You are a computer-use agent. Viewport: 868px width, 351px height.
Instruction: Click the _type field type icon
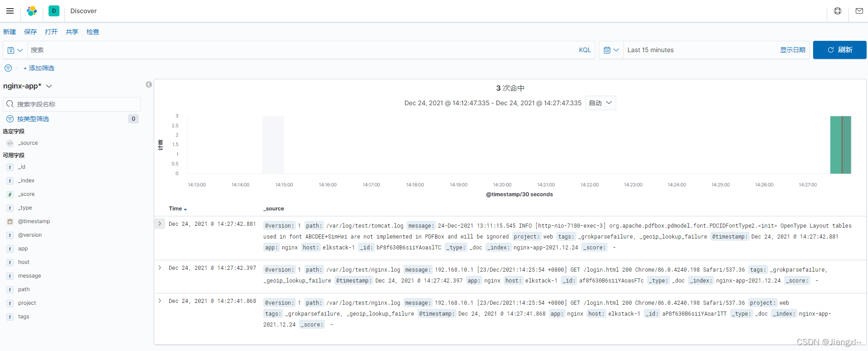click(10, 208)
